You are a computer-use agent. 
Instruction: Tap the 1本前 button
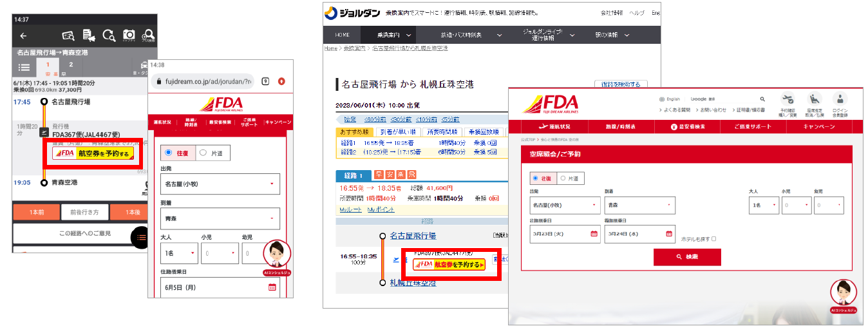point(36,212)
